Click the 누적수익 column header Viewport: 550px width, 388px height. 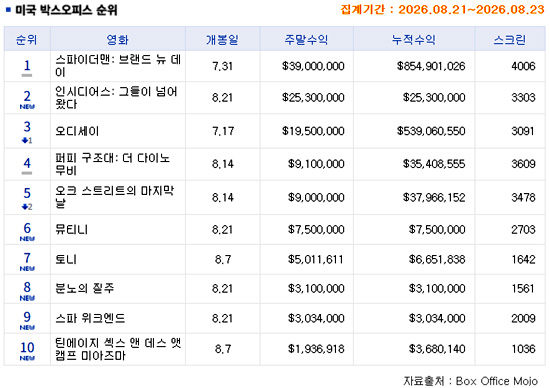pyautogui.click(x=414, y=40)
